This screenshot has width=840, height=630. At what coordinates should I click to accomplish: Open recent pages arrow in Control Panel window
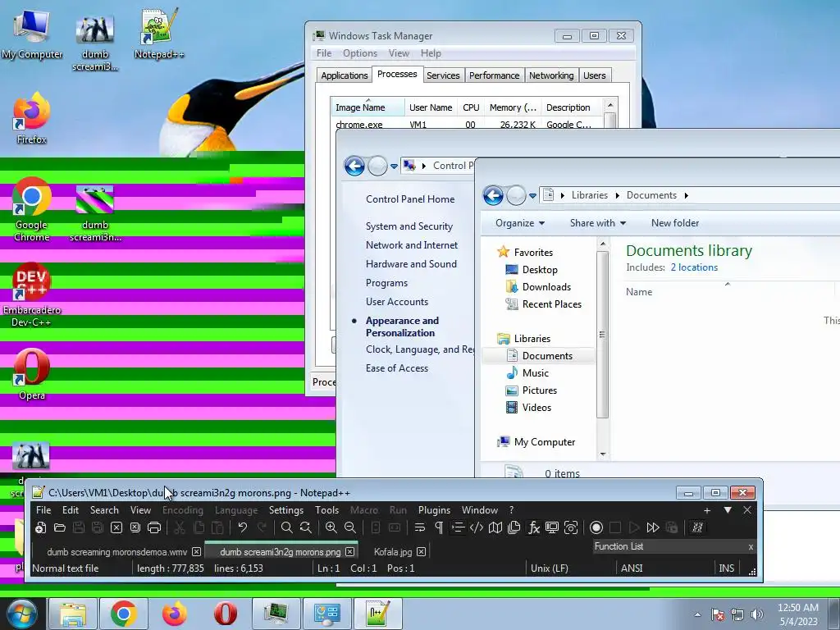click(394, 167)
